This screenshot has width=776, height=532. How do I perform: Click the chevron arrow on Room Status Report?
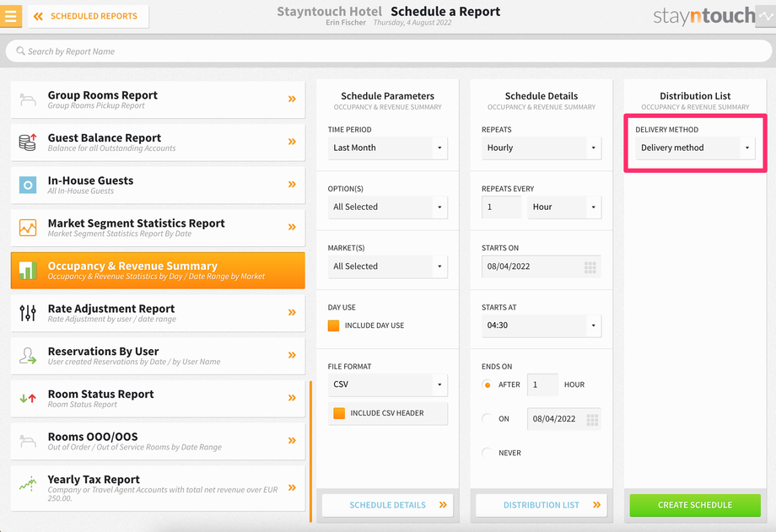tap(292, 398)
